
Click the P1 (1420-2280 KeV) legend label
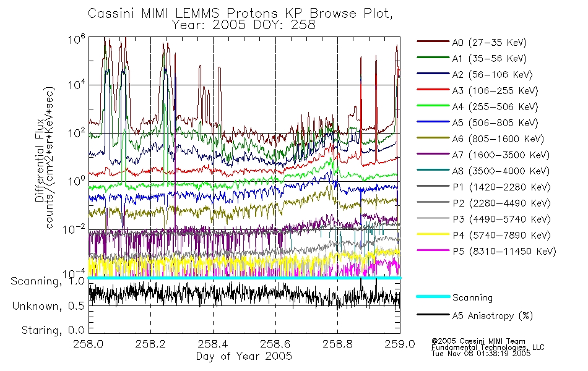pos(501,187)
